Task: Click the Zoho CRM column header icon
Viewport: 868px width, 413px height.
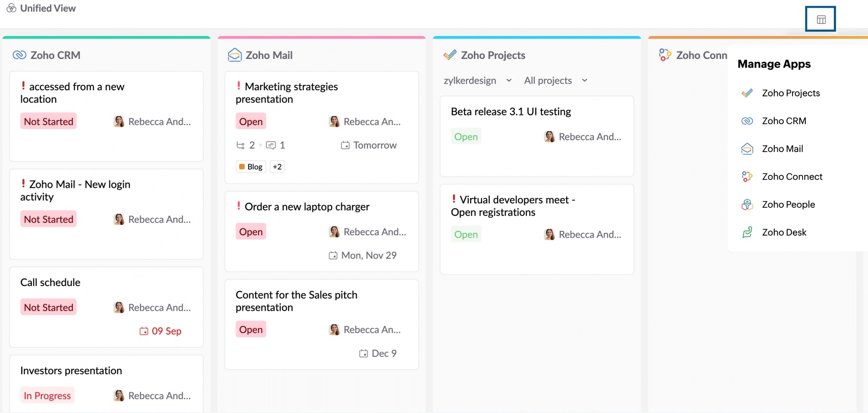Action: [x=19, y=55]
